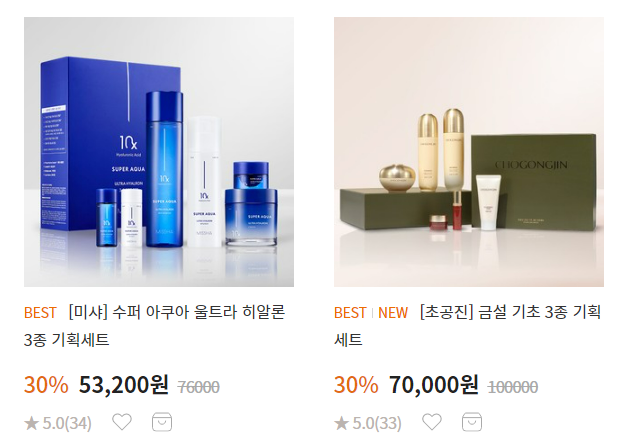Click the 30% discount beside 70,000원

click(x=356, y=385)
